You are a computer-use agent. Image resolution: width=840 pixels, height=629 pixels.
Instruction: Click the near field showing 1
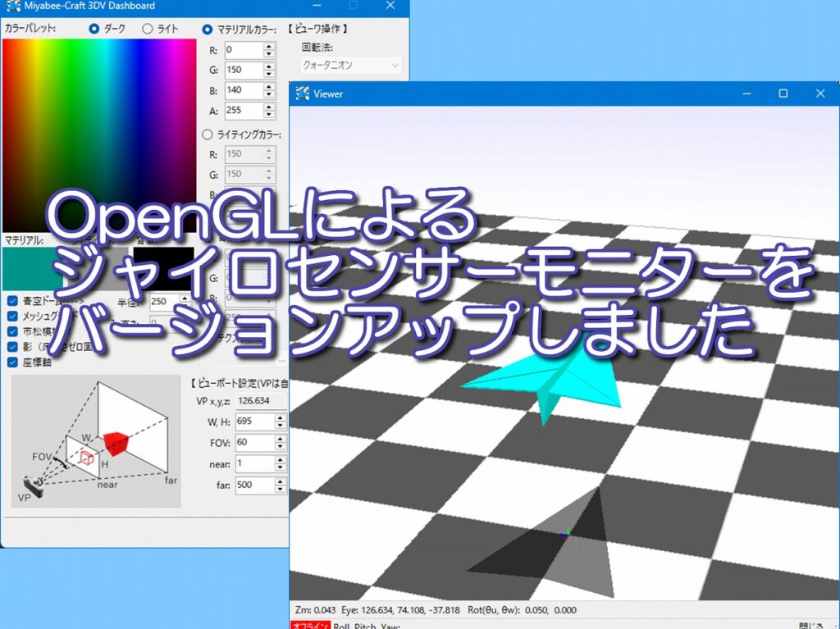point(255,463)
